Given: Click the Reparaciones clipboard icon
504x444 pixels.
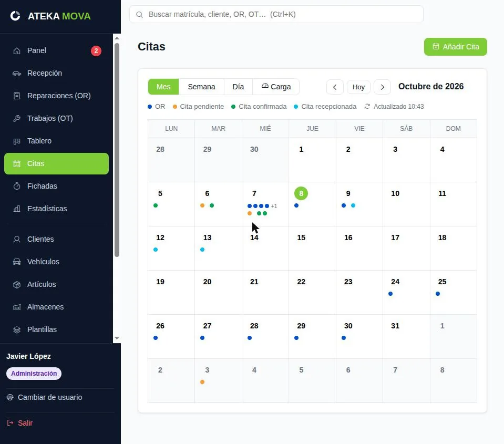Looking at the screenshot, I should (x=17, y=96).
